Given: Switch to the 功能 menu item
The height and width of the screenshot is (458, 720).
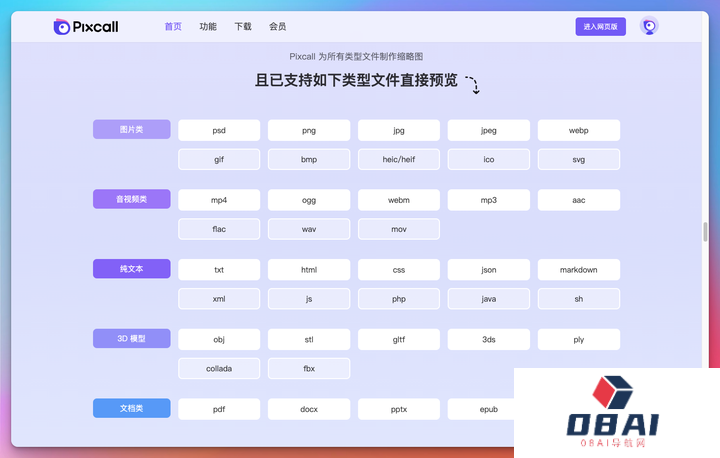Looking at the screenshot, I should (208, 27).
